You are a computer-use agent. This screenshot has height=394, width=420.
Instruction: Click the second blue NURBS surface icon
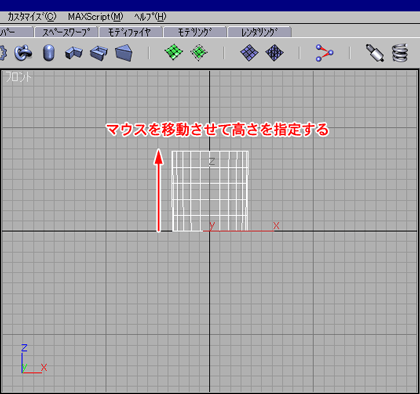pos(274,53)
